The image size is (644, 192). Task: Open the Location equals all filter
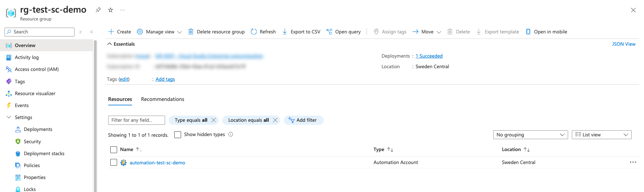click(x=248, y=120)
